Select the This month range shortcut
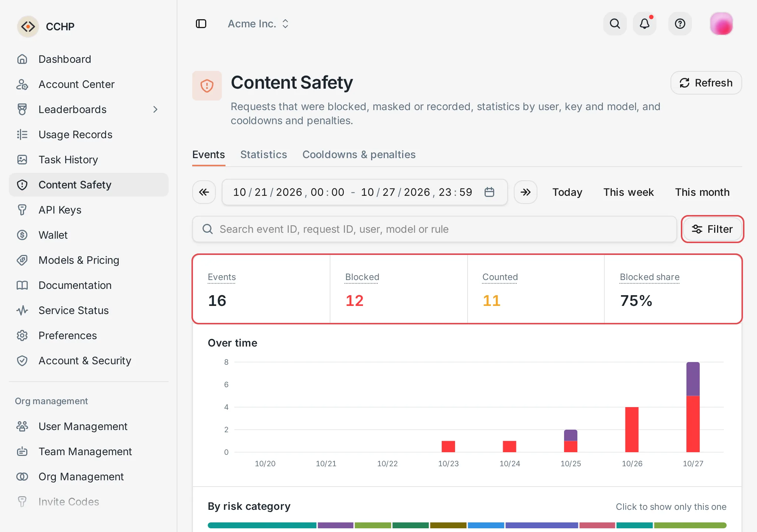The image size is (757, 532). [x=702, y=192]
